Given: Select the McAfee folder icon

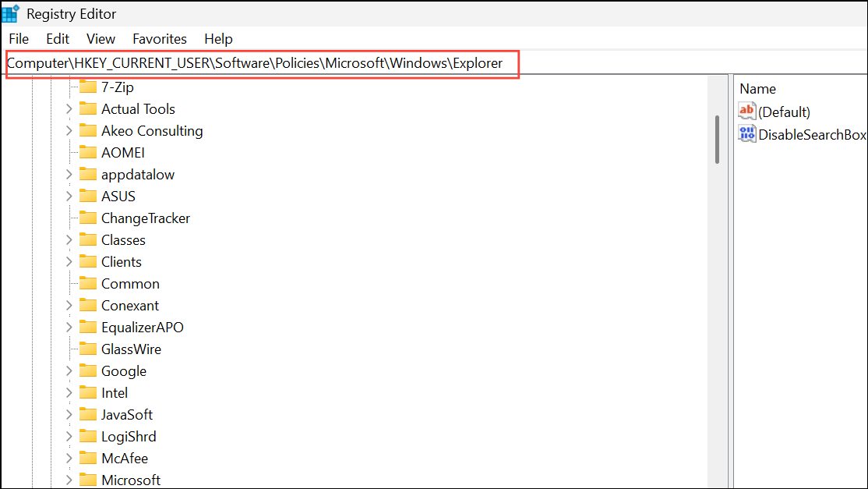Looking at the screenshot, I should pyautogui.click(x=88, y=458).
